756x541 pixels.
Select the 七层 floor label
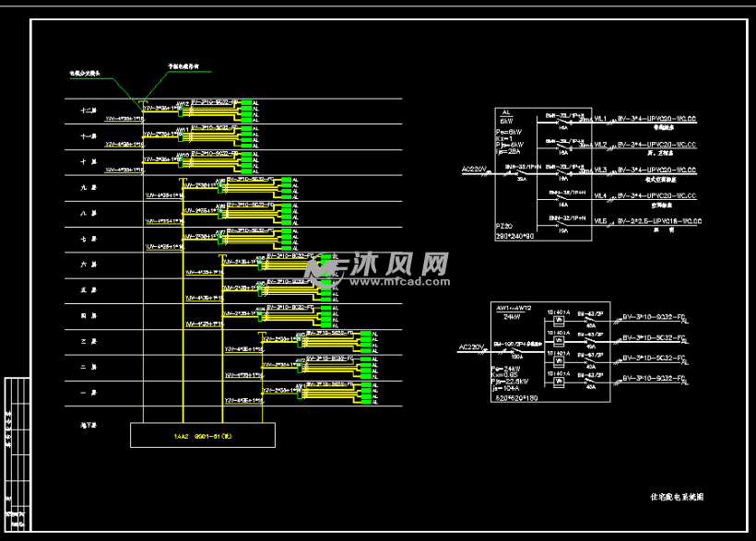[89, 239]
